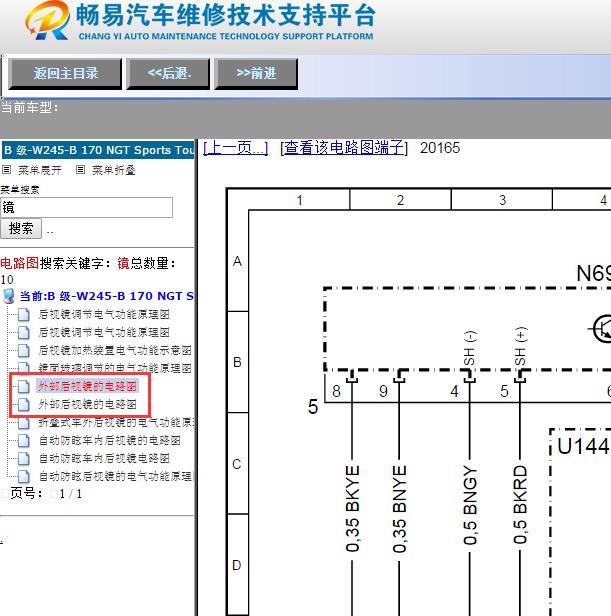Click the N69 component label in diagram
This screenshot has width=611, height=616.
click(x=593, y=273)
